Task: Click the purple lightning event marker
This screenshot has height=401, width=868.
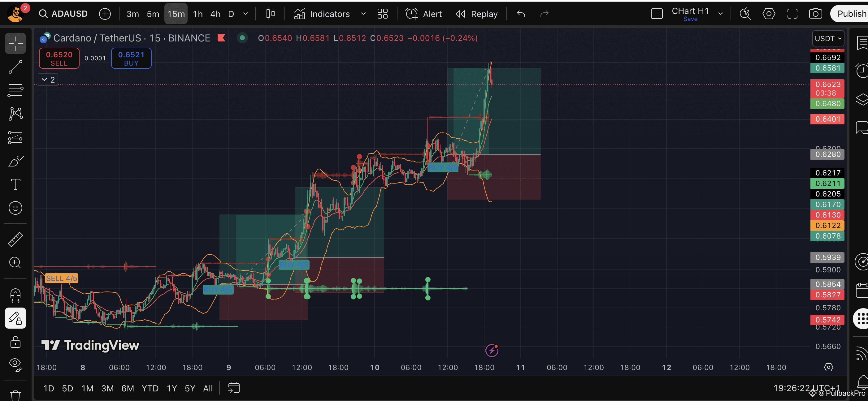Action: tap(492, 351)
